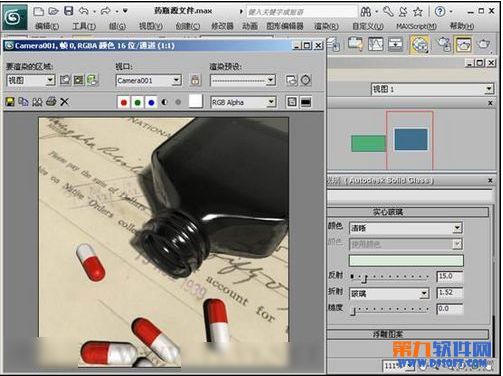Screen dimensions: 503x376
Task: Open RGB Alpha channel dropdown
Action: 271,102
